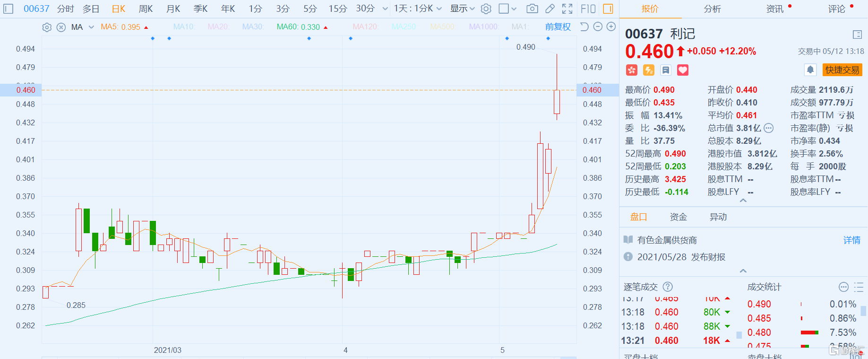The width and height of the screenshot is (868, 359).
Task: Zoom out chart with minus icon
Action: [598, 27]
